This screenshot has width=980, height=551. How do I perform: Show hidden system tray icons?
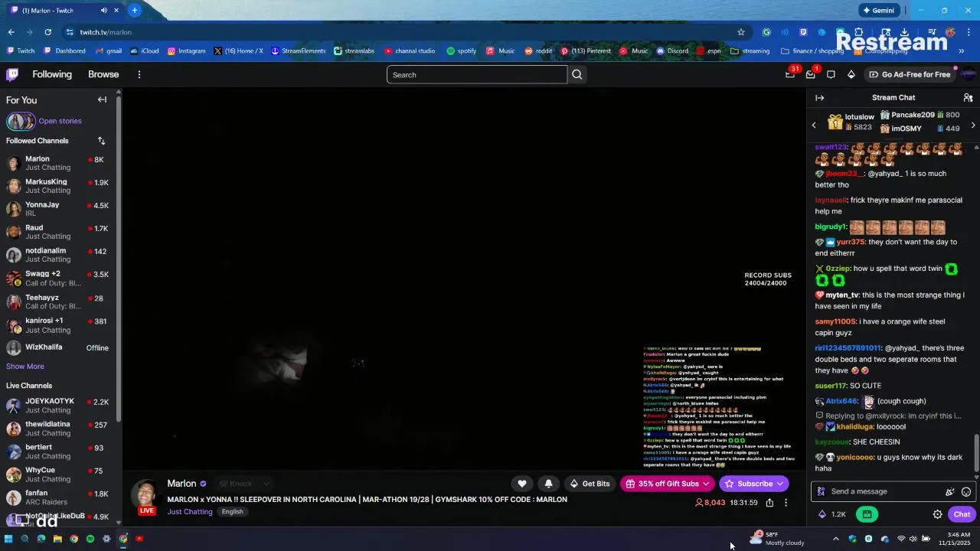[835, 539]
